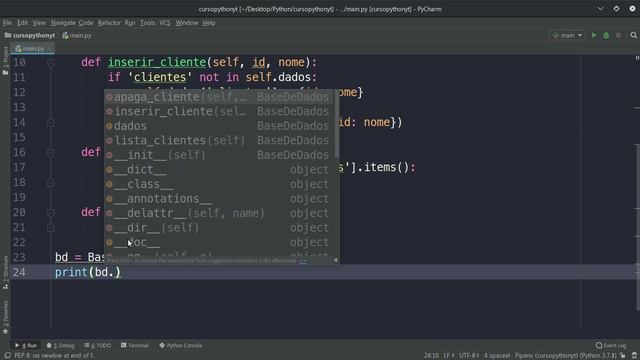The height and width of the screenshot is (360, 640).
Task: Choose __doc__ completion suggestion
Action: click(x=220, y=242)
